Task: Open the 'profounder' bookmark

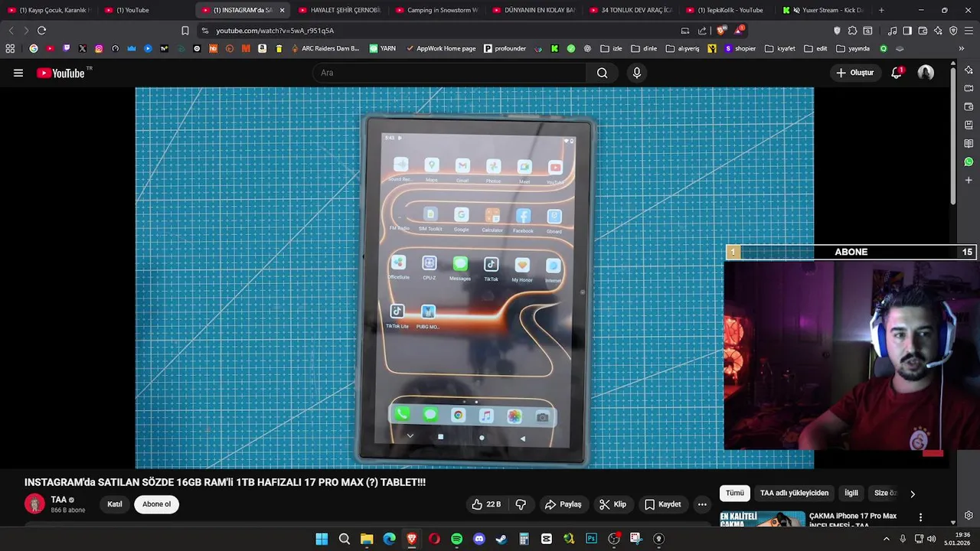Action: (505, 48)
